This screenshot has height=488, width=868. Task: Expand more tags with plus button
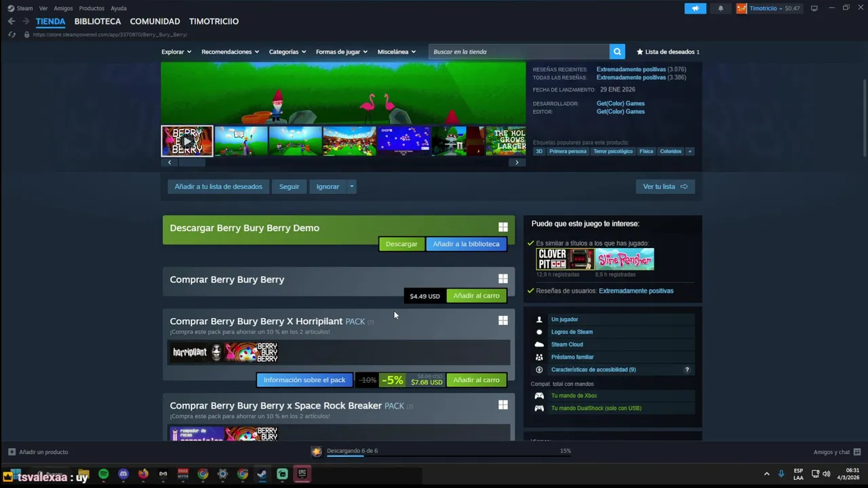pyautogui.click(x=690, y=151)
